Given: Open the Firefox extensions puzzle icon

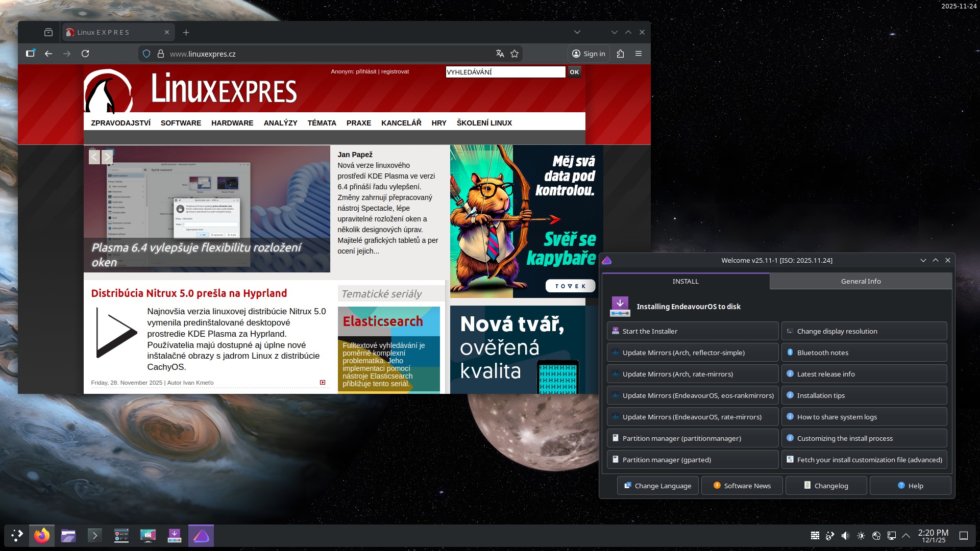Looking at the screenshot, I should click(x=620, y=54).
